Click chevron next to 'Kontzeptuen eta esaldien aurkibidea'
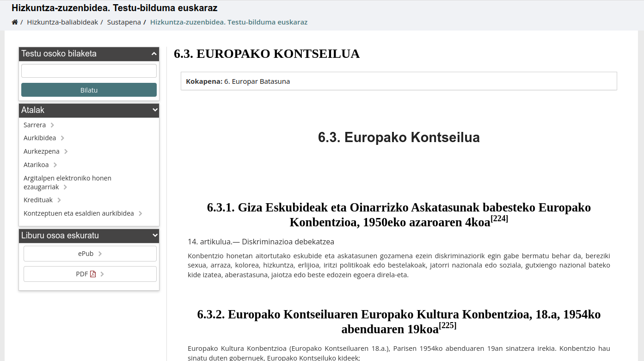 (141, 213)
